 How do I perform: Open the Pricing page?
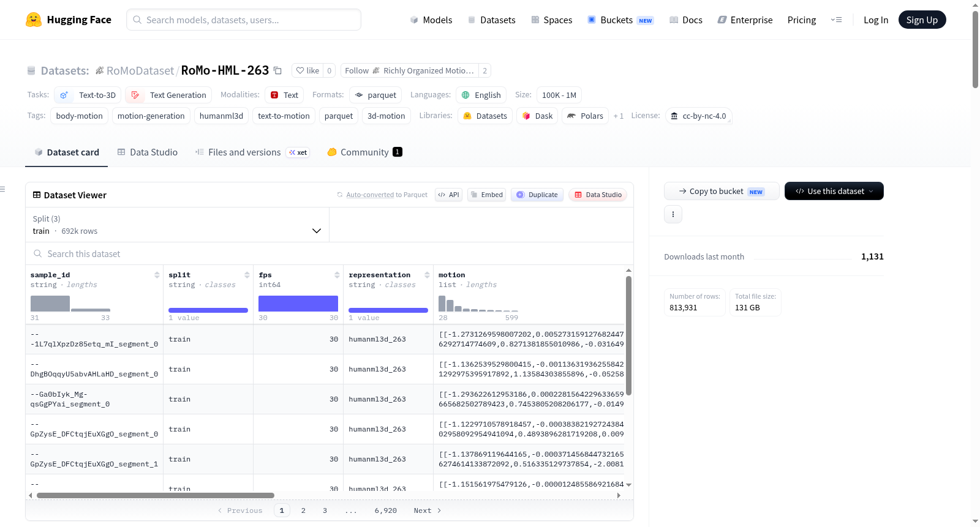click(x=802, y=20)
